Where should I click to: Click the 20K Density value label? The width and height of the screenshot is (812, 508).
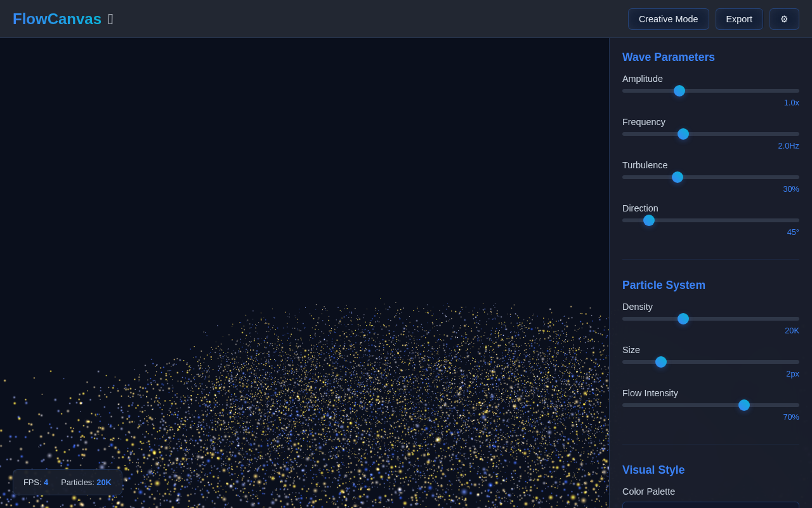tap(792, 331)
